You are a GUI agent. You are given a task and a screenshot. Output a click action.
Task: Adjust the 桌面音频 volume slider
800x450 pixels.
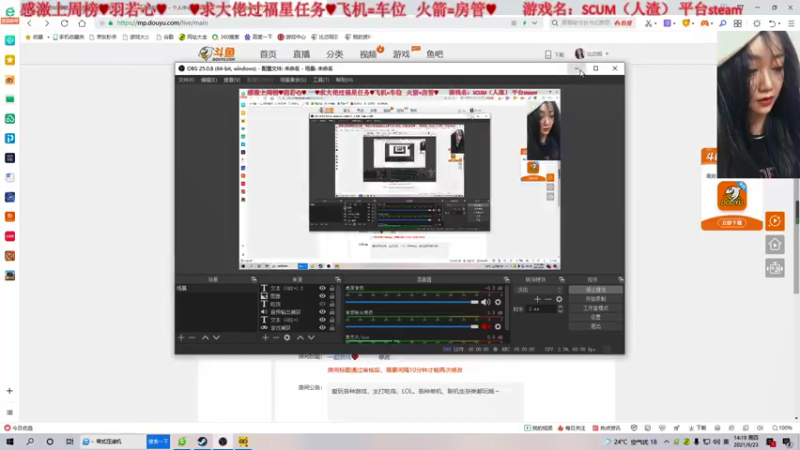coord(412,302)
